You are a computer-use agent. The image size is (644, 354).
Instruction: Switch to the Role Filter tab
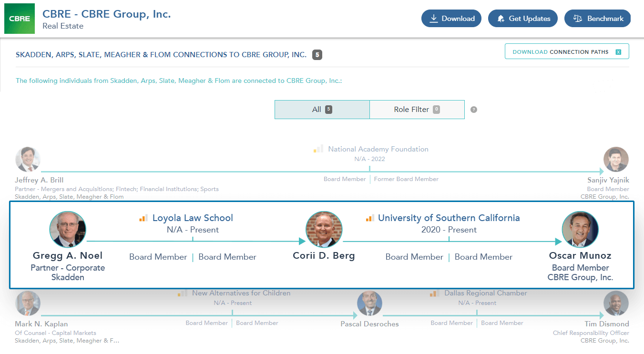(x=417, y=110)
